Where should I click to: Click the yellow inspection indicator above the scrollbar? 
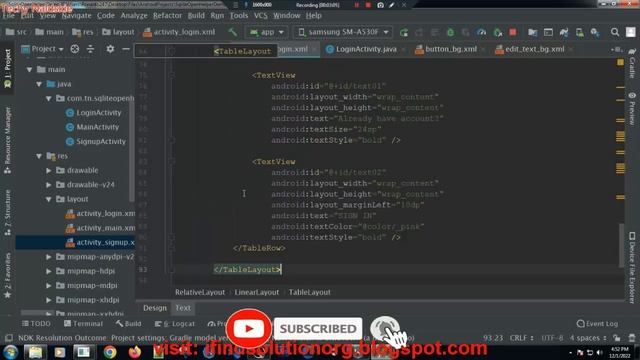[620, 62]
